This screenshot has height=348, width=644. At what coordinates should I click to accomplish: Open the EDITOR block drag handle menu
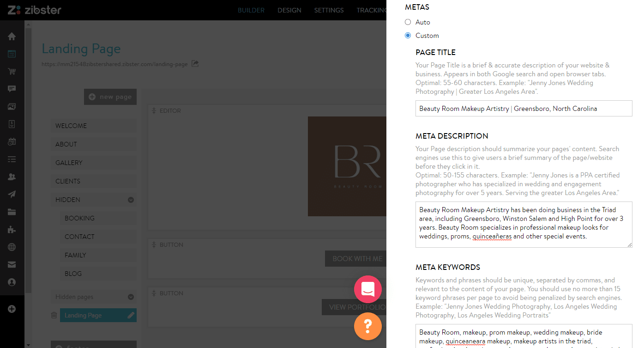coord(153,110)
